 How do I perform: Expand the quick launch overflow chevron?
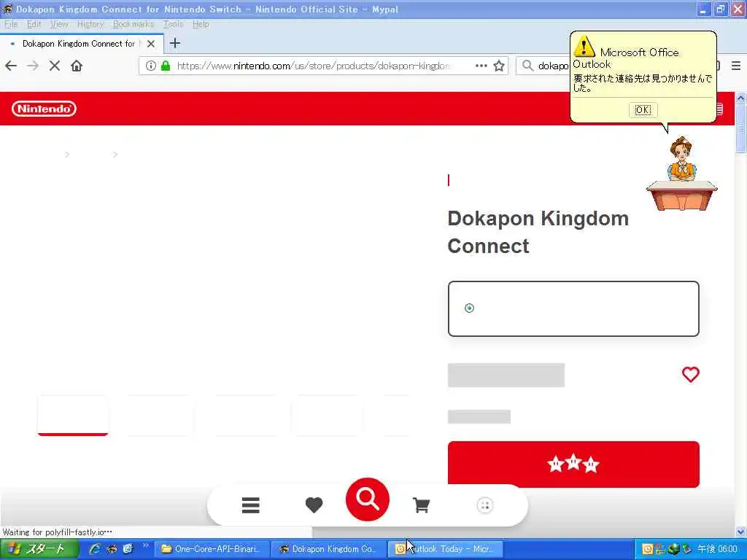coord(145,545)
